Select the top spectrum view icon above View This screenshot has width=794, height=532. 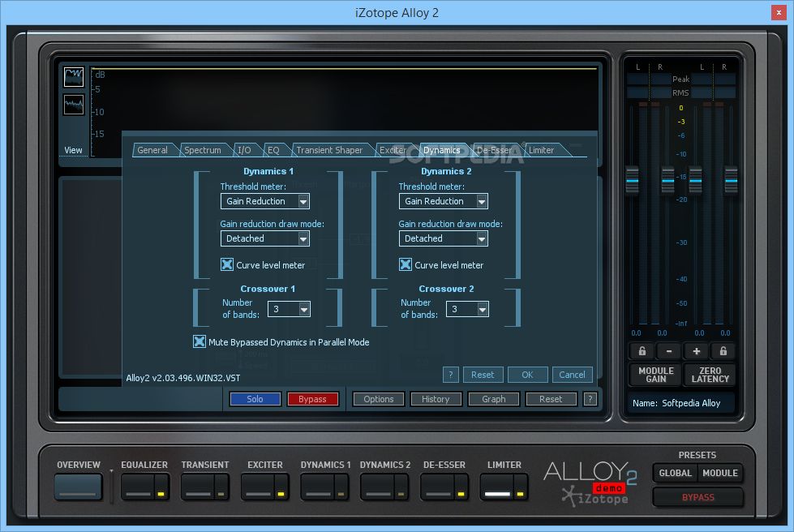pos(74,77)
